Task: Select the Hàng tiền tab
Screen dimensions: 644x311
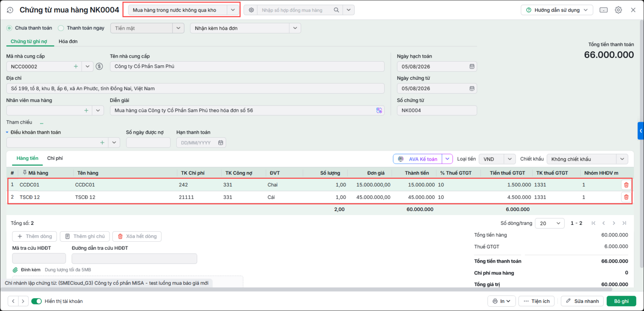Action: [27, 158]
